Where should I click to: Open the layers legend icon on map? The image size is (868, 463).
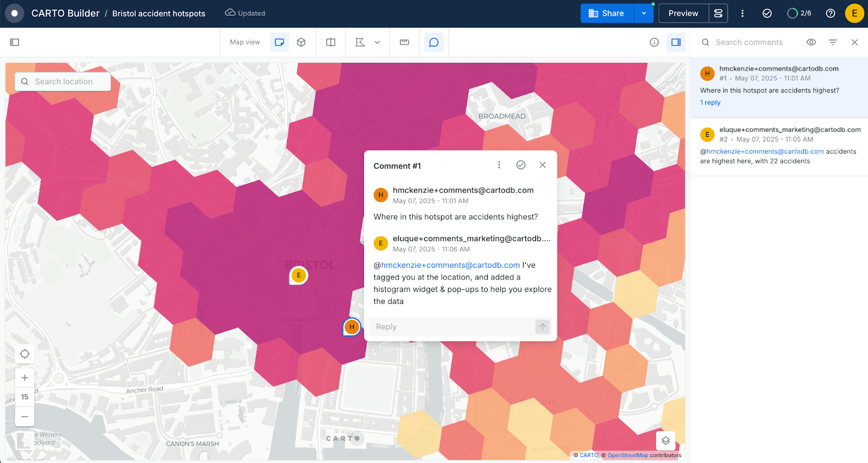[666, 441]
